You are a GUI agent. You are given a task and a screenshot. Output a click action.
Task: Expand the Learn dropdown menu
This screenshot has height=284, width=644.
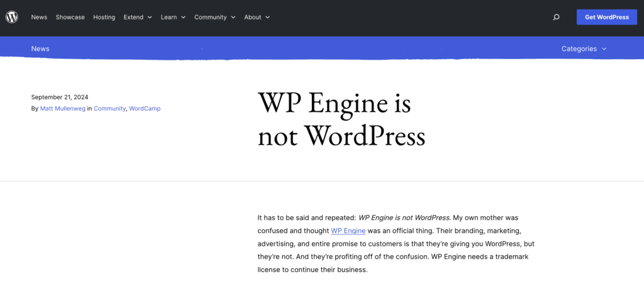coord(174,17)
